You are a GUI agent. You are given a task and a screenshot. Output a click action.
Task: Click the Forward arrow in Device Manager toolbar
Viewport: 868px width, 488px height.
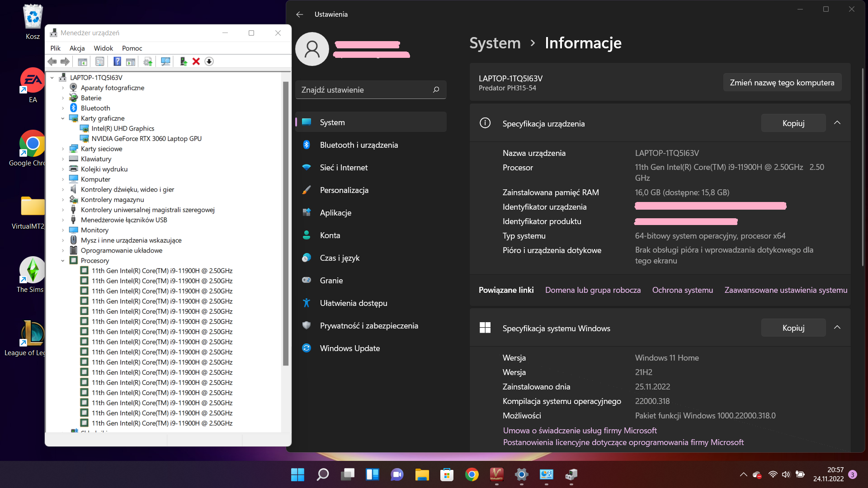tap(65, 61)
